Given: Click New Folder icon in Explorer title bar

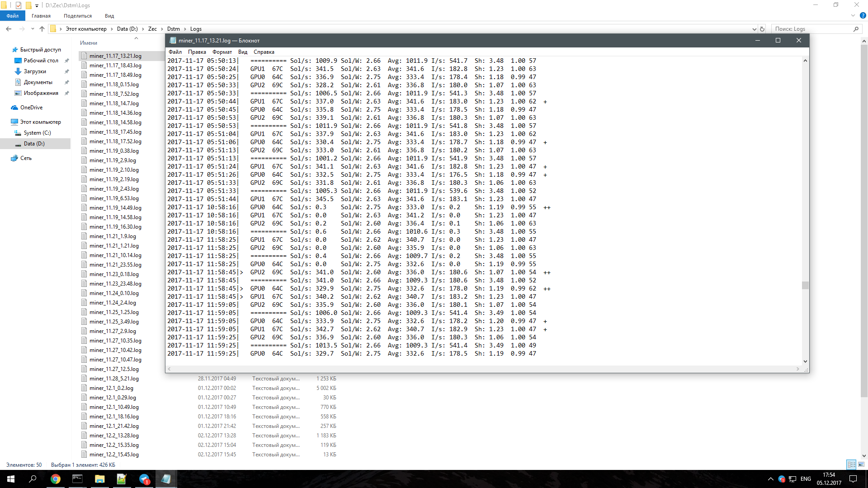Looking at the screenshot, I should click(28, 5).
